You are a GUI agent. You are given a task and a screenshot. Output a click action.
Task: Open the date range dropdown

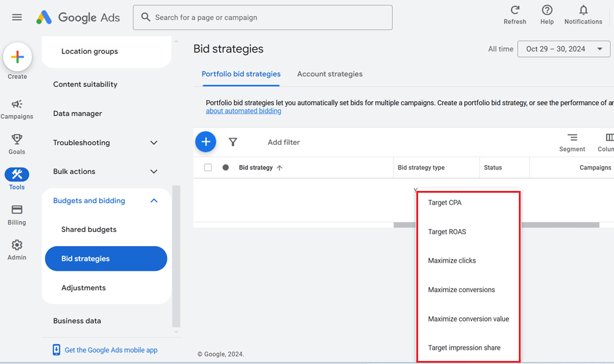click(x=563, y=48)
